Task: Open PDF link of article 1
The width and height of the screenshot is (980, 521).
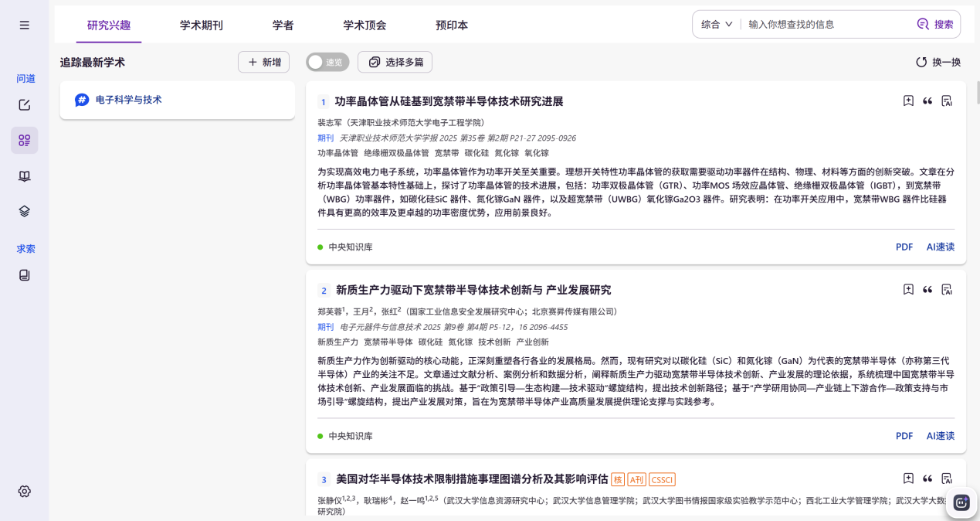Action: (904, 247)
